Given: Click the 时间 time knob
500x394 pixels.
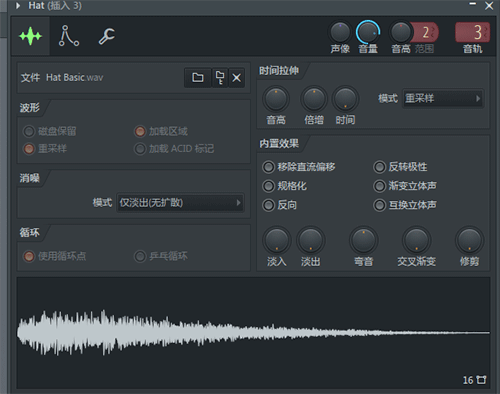Looking at the screenshot, I should 345,99.
